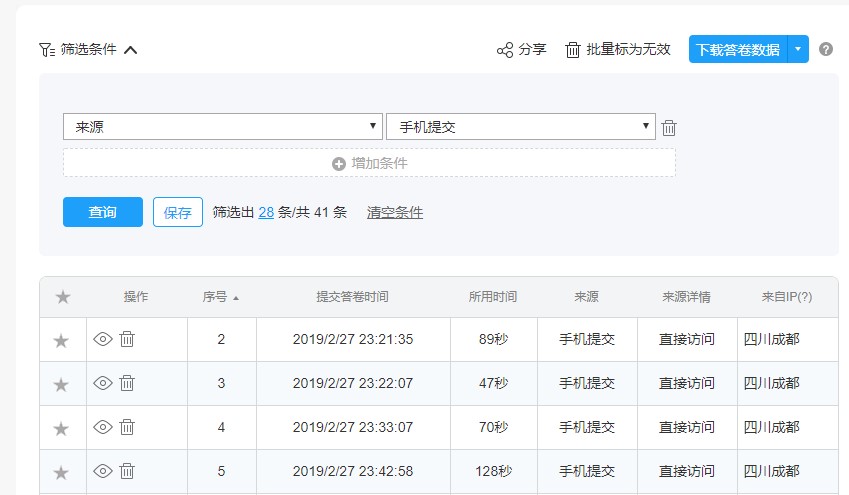Image resolution: width=849 pixels, height=495 pixels.
Task: Click the help question mark icon
Action: click(x=826, y=49)
